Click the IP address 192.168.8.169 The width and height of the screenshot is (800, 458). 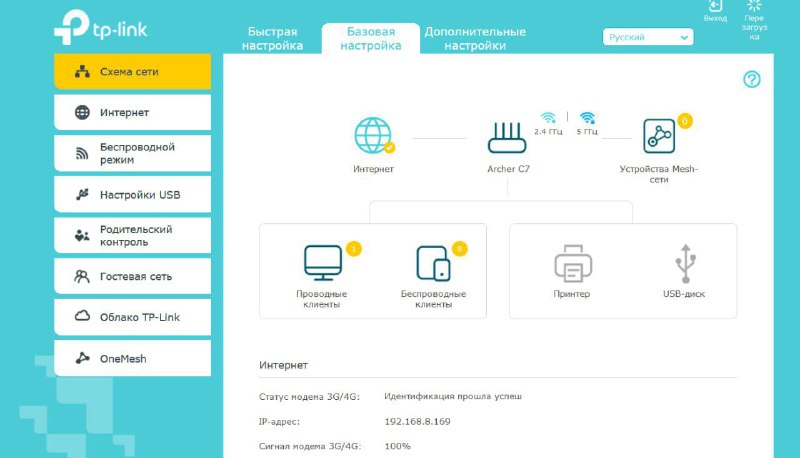[417, 421]
